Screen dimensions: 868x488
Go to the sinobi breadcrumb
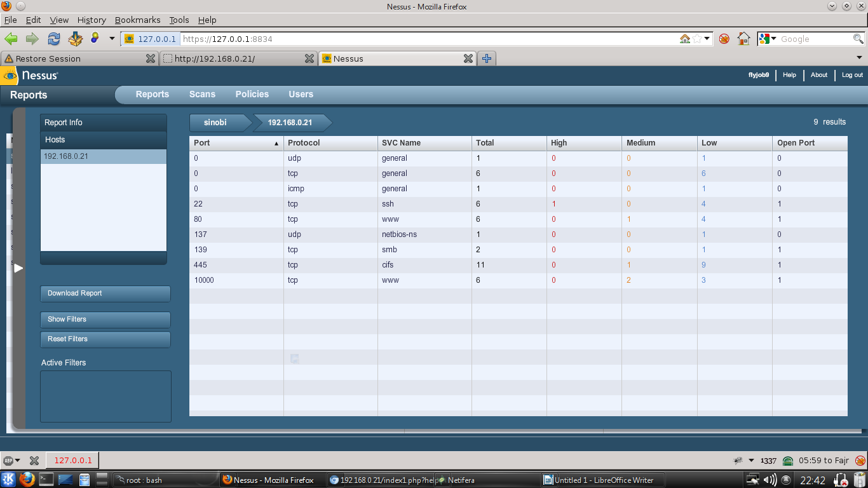[216, 123]
